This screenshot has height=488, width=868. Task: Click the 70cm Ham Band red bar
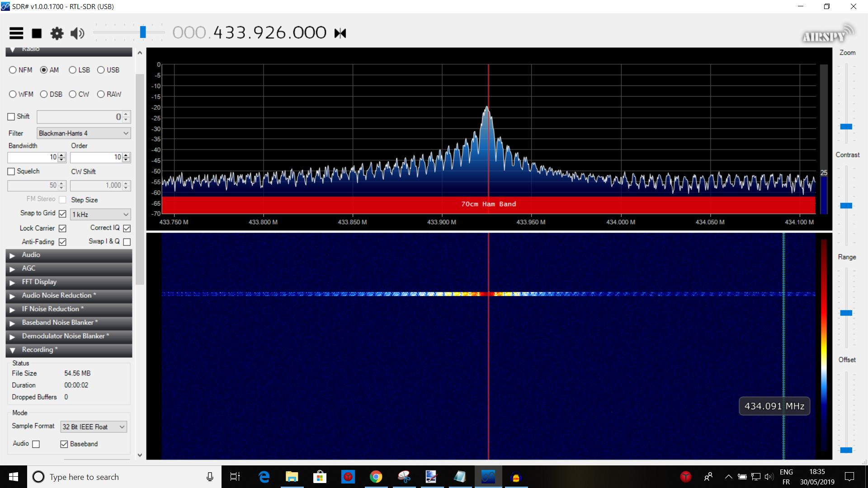(x=489, y=205)
